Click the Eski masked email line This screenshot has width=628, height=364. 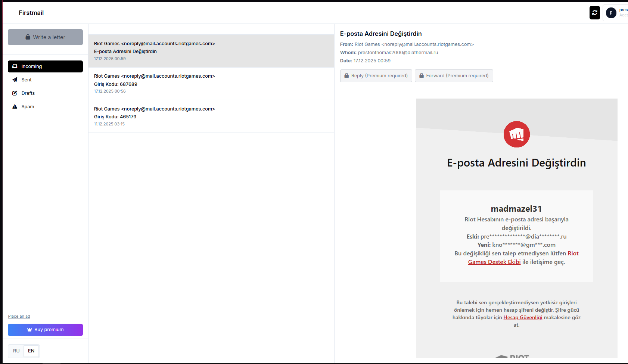(x=516, y=236)
